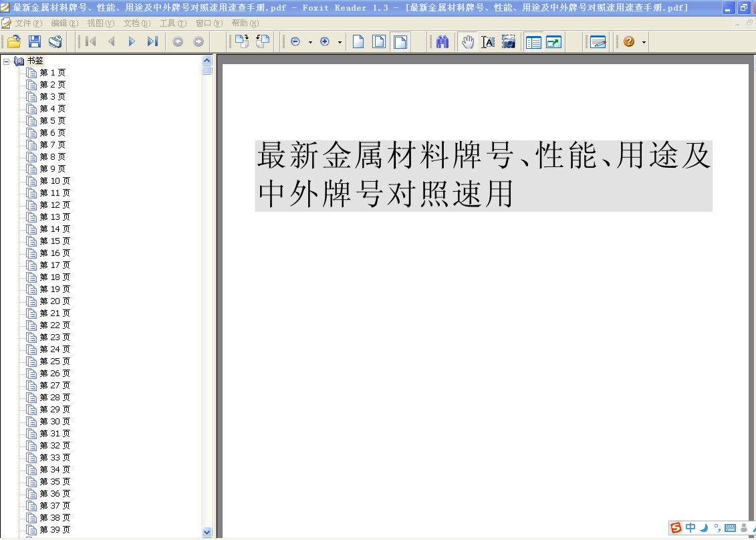756x540 pixels.
Task: Click the bookmark panel scroll up arrow
Action: (x=207, y=61)
